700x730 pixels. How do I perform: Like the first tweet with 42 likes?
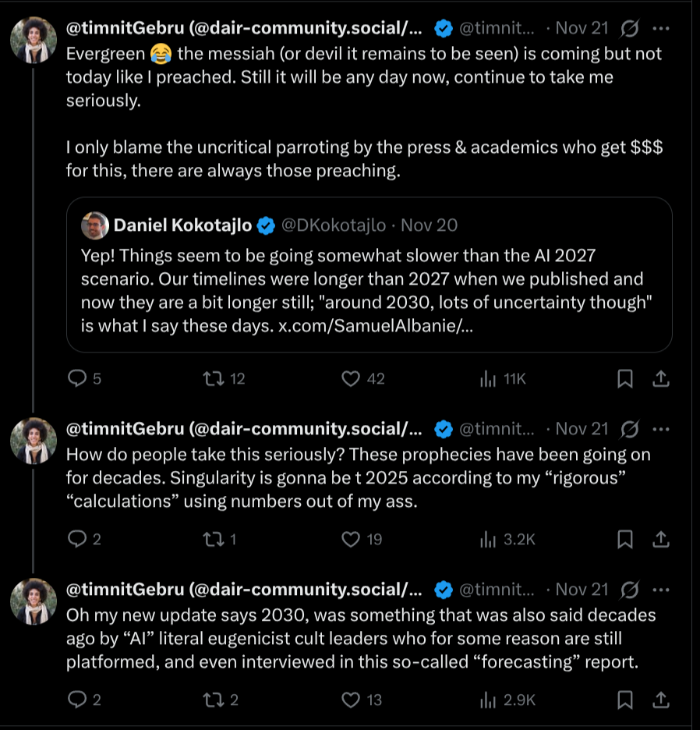coord(352,379)
